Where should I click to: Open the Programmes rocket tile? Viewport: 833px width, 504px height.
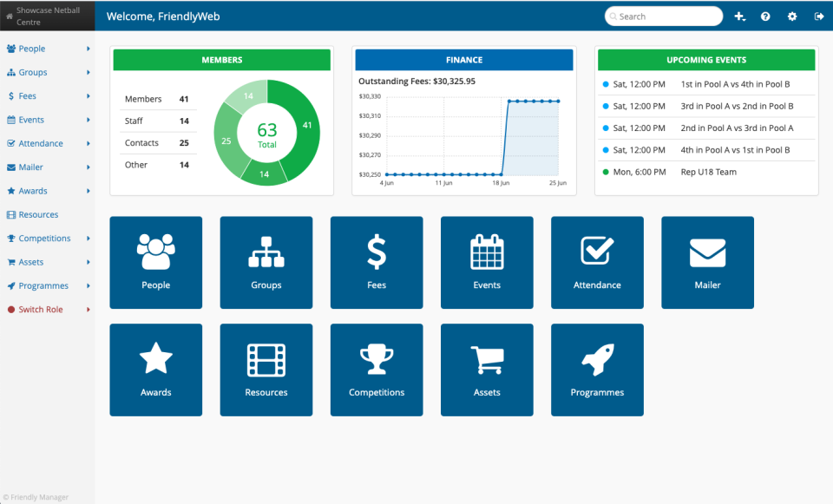click(x=597, y=370)
